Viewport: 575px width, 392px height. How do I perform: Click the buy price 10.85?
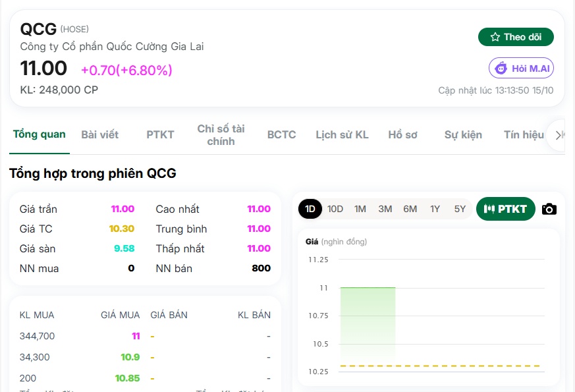tap(127, 378)
